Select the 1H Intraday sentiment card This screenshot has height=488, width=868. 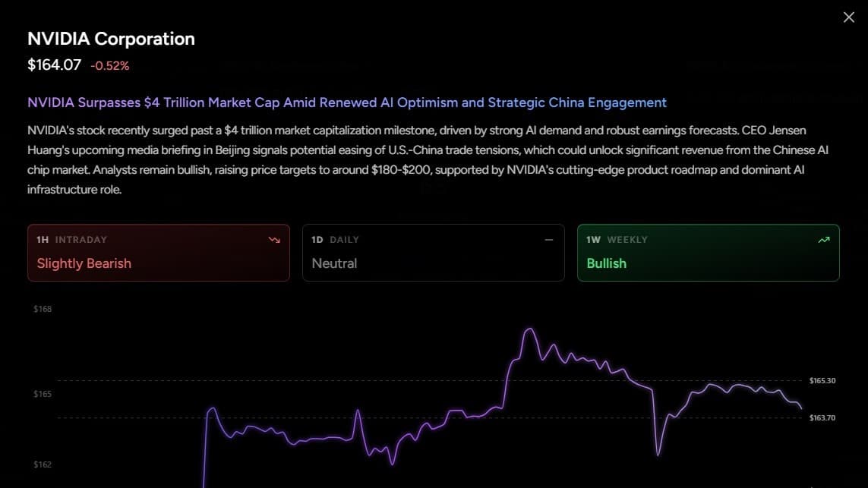click(x=158, y=253)
